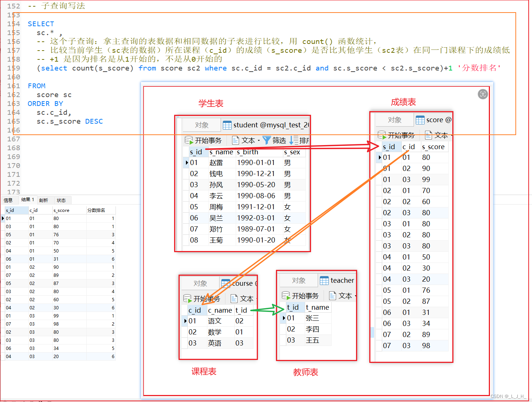
Task: Select the 数学 course name cell
Action: tap(221, 332)
